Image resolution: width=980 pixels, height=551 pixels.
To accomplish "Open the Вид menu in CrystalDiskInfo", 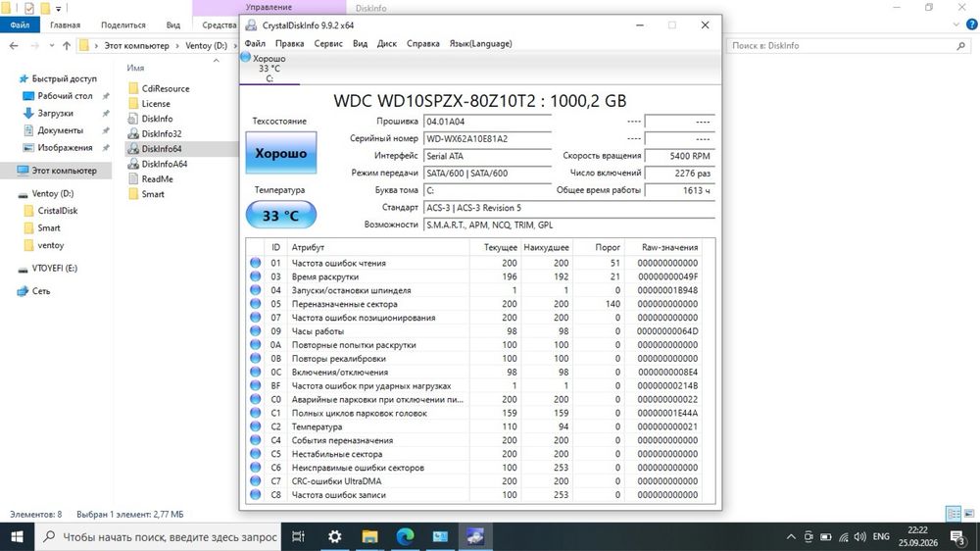I will [360, 44].
